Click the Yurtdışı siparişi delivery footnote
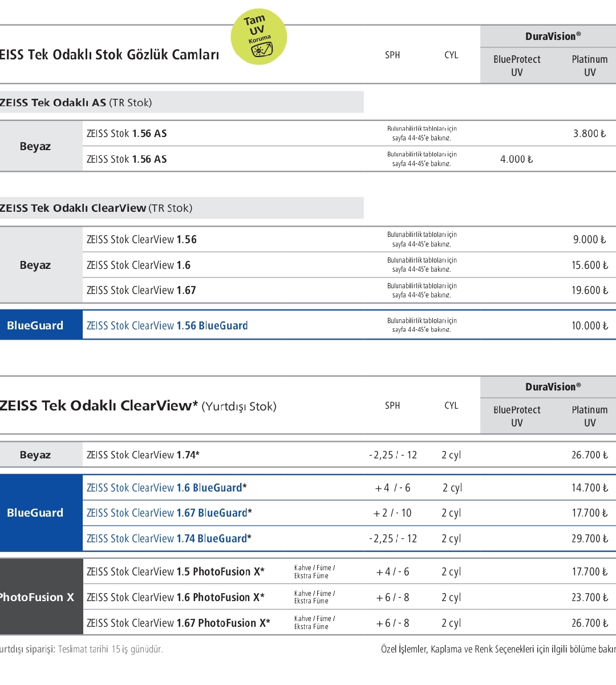Image resolution: width=616 pixels, height=685 pixels. 82,650
